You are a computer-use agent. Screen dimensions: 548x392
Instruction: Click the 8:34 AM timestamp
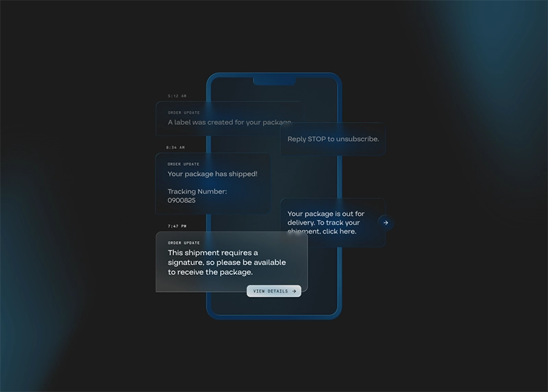[175, 147]
